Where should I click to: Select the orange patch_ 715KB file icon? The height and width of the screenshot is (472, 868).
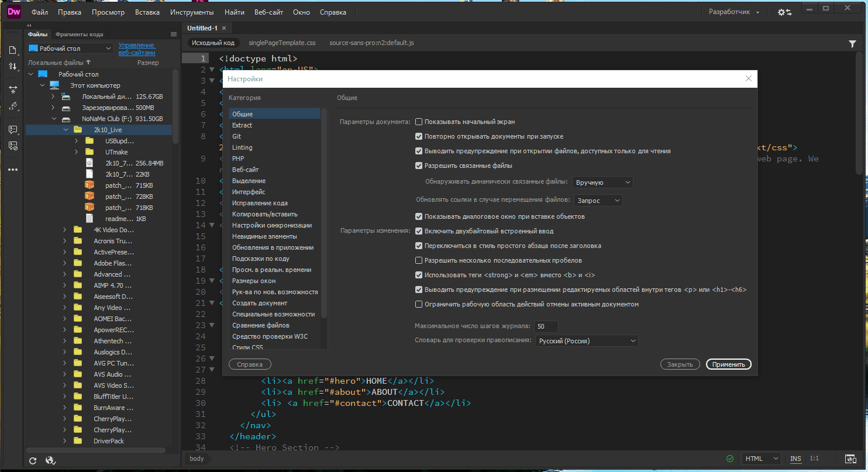tap(89, 185)
